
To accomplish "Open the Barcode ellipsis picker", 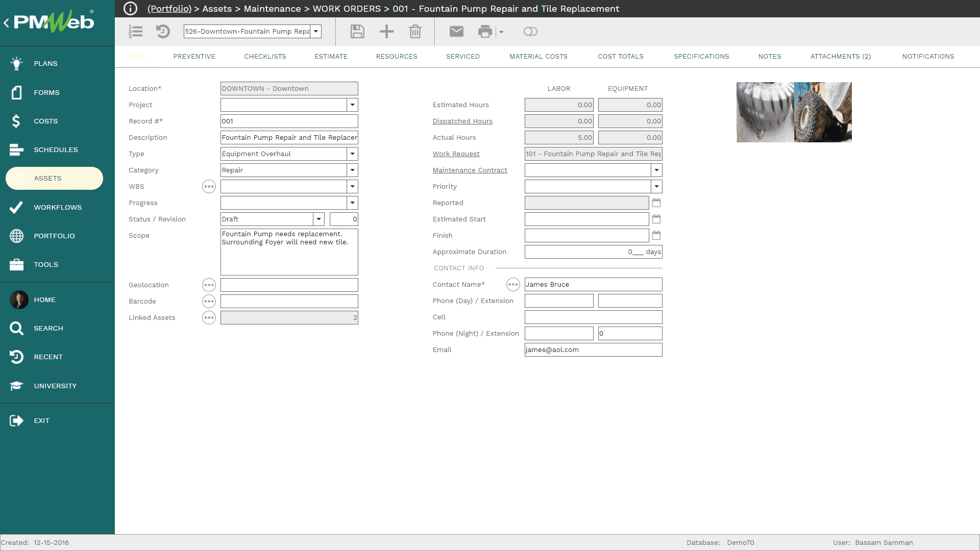I will pyautogui.click(x=209, y=301).
